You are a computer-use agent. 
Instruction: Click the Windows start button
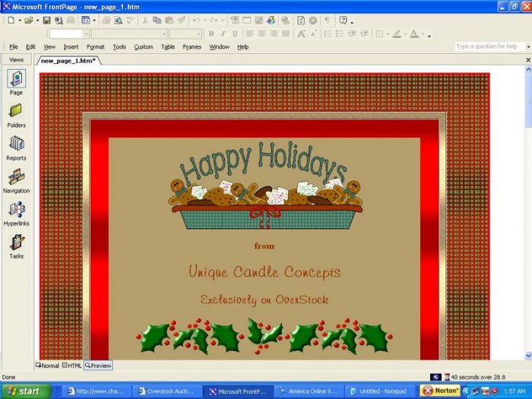tap(25, 391)
